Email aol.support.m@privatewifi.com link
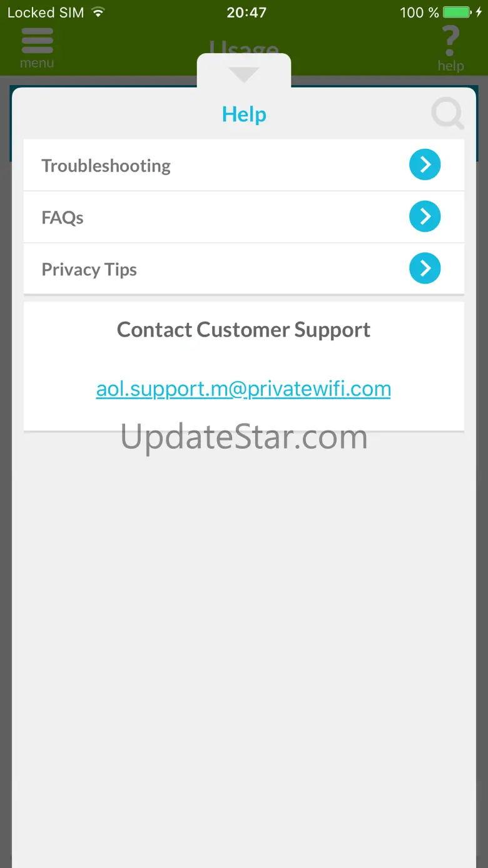 pyautogui.click(x=243, y=389)
